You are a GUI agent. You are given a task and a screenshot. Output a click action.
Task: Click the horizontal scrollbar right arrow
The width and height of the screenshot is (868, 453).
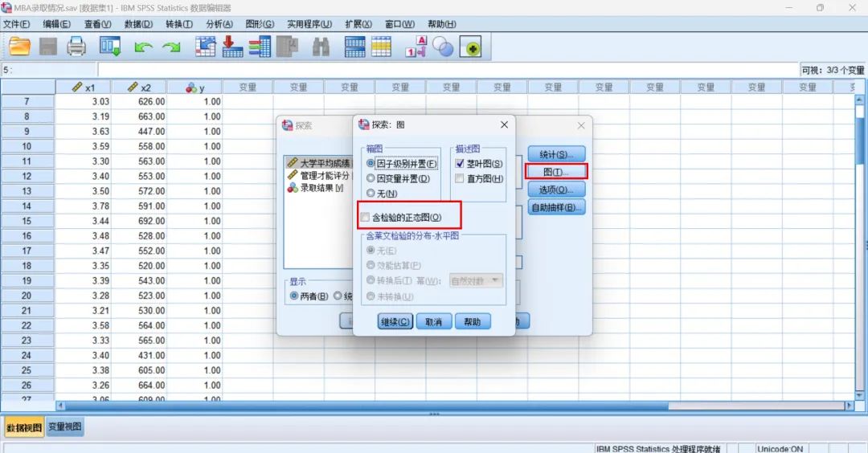click(x=850, y=406)
